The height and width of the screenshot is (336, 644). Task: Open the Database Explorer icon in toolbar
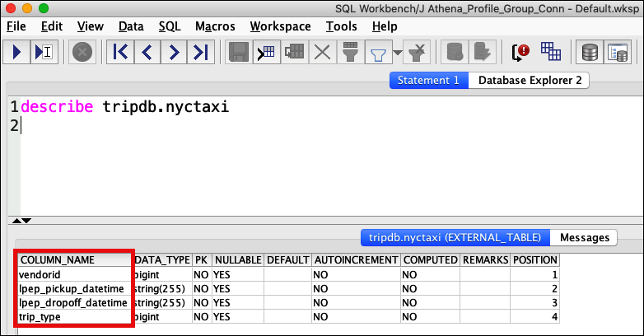click(x=590, y=53)
